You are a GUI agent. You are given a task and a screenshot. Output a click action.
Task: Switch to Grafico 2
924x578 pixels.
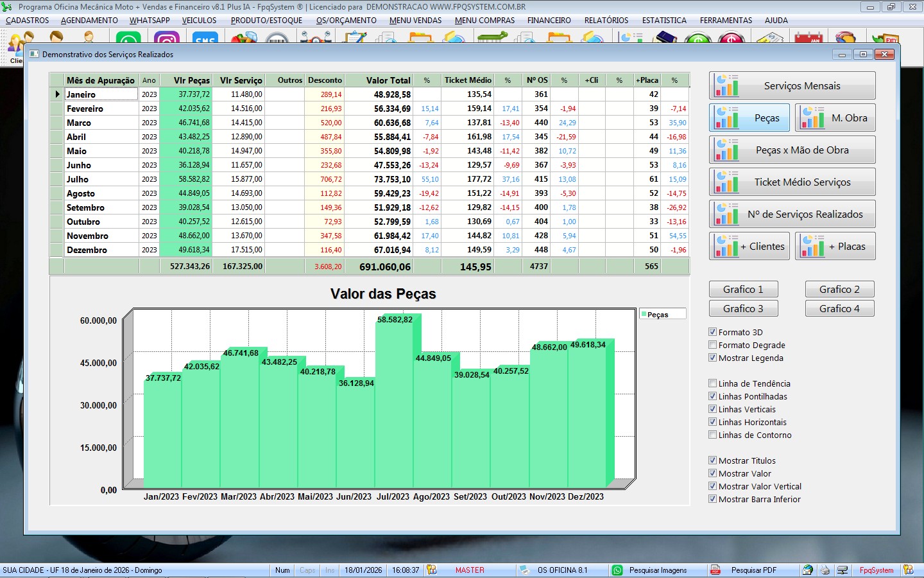pos(839,290)
